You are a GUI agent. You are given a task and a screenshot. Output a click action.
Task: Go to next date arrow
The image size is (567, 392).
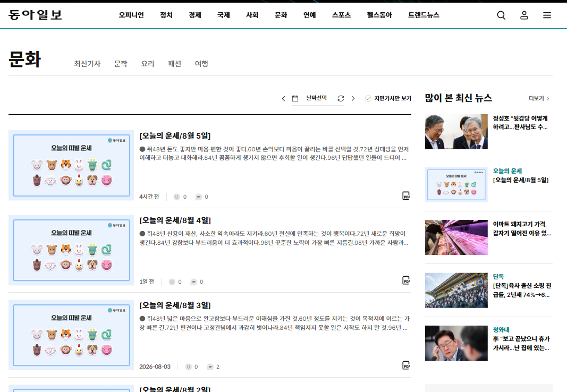tap(353, 98)
